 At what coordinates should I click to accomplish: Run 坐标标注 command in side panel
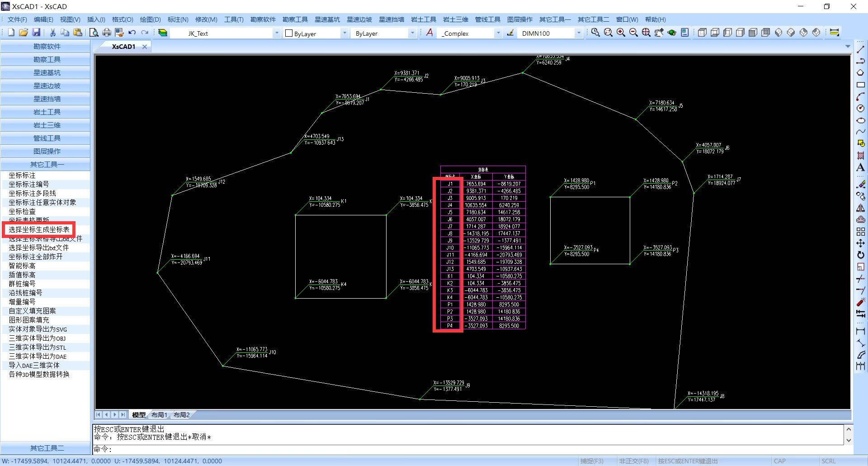click(x=22, y=175)
